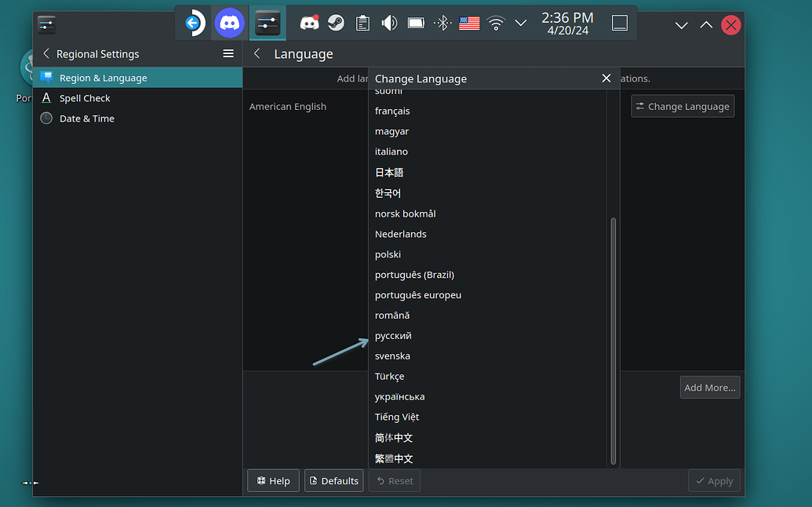Click the System Settings sliders icon

tap(268, 23)
